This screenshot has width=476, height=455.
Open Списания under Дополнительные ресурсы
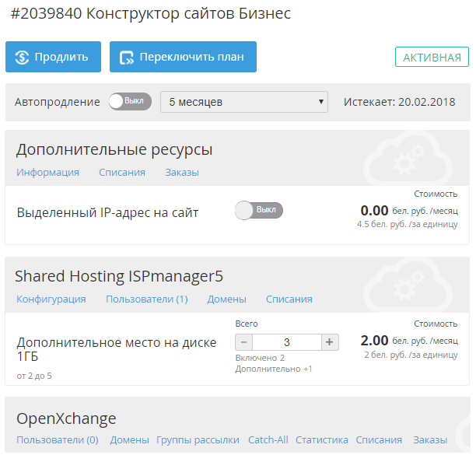coord(122,173)
